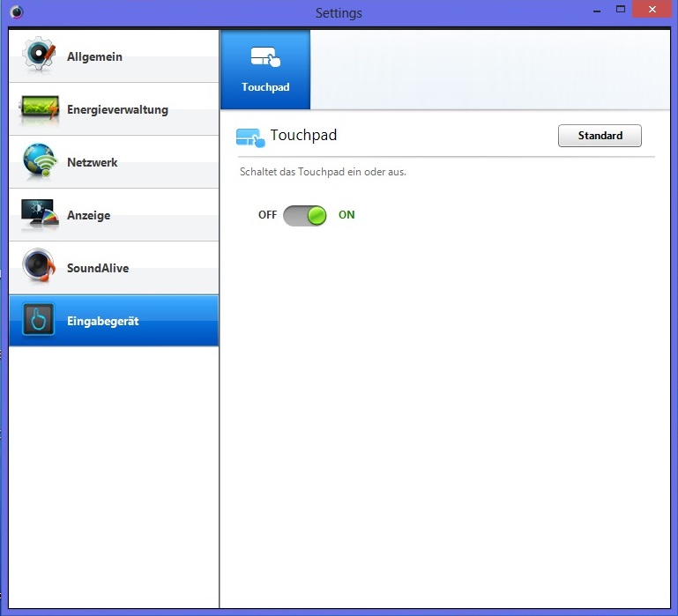Click the OFF label beside the switch
This screenshot has height=616, width=678.
tap(267, 215)
